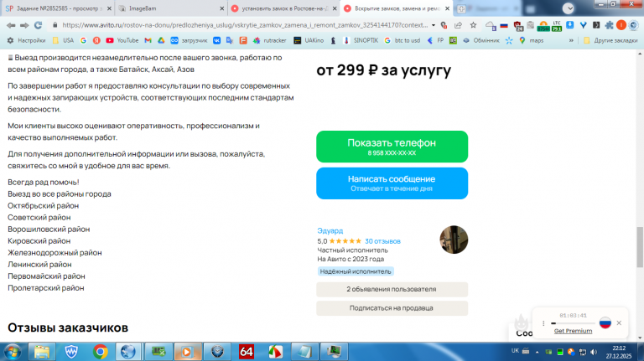The height and width of the screenshot is (361, 644).
Task: Show hidden system tray icons
Action: click(537, 352)
